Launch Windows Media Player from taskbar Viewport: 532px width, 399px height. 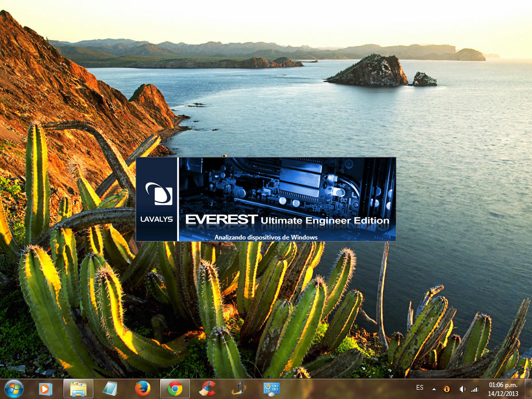click(46, 389)
